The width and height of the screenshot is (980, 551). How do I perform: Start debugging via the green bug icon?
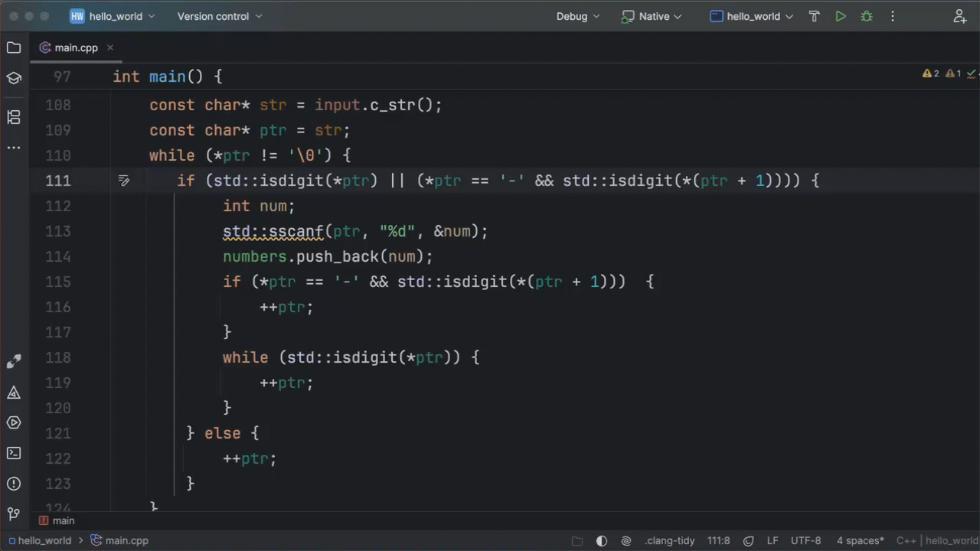(866, 16)
